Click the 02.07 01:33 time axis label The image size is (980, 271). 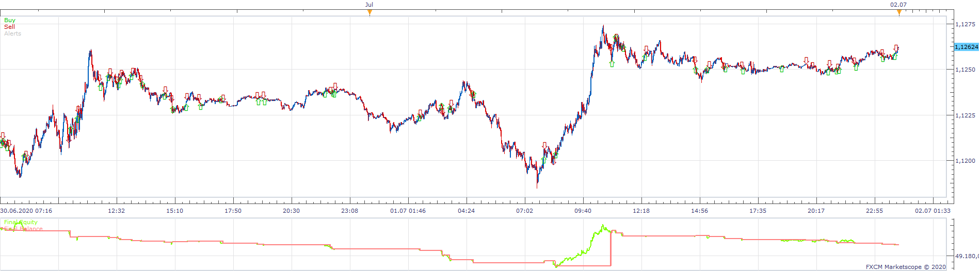coord(933,211)
